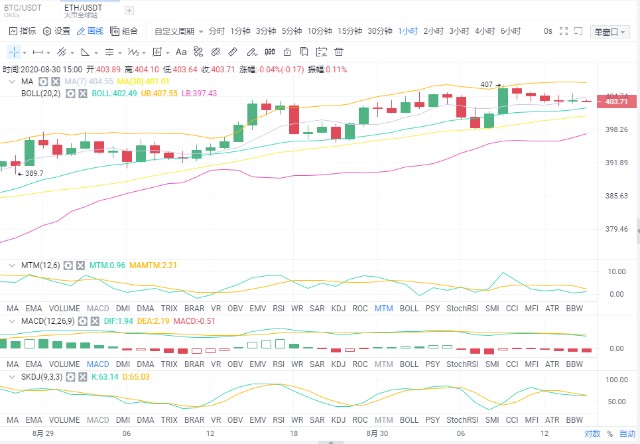The image size is (640, 444).
Task: Open the 单窗口 window layout dropdown
Action: 607,31
